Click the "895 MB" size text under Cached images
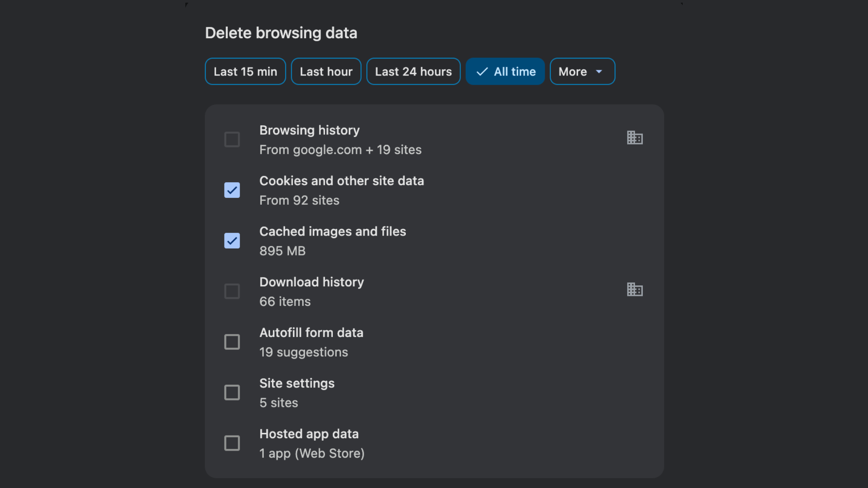Viewport: 868px width, 488px height. pyautogui.click(x=283, y=250)
